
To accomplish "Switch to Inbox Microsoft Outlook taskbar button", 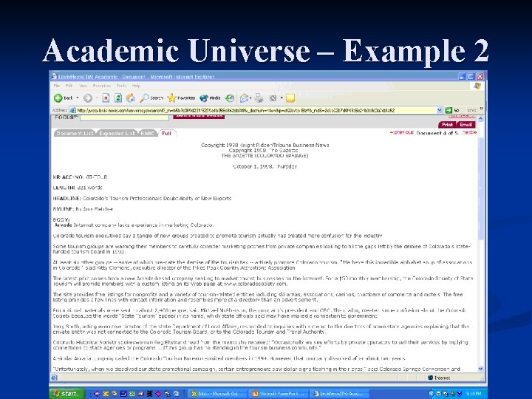I will (217, 394).
